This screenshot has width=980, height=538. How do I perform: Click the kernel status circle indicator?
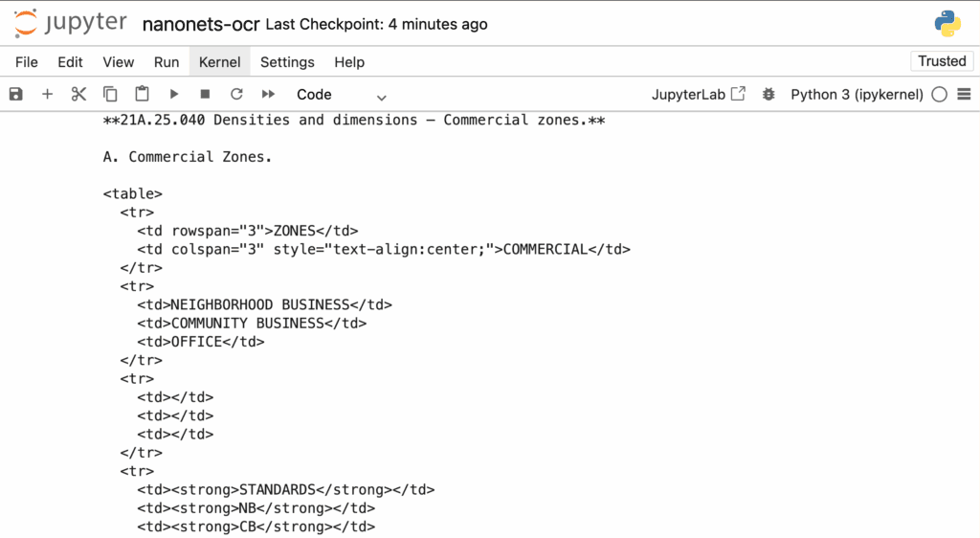point(940,95)
